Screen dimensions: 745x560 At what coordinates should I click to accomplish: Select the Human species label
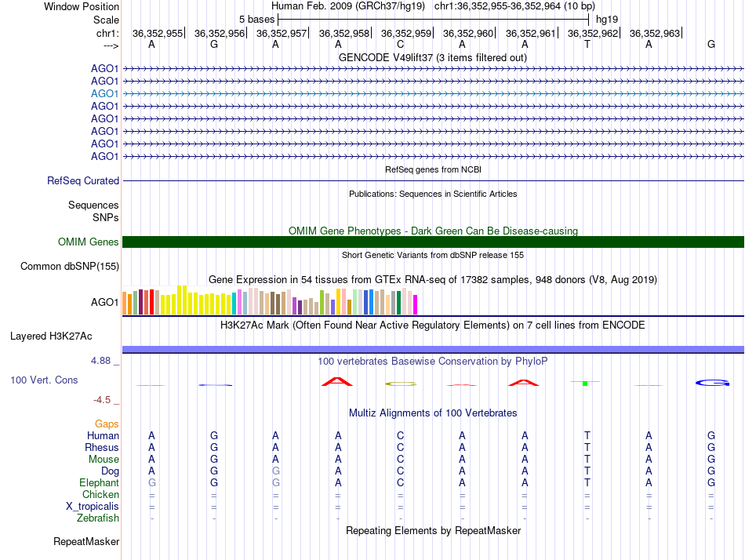(103, 435)
